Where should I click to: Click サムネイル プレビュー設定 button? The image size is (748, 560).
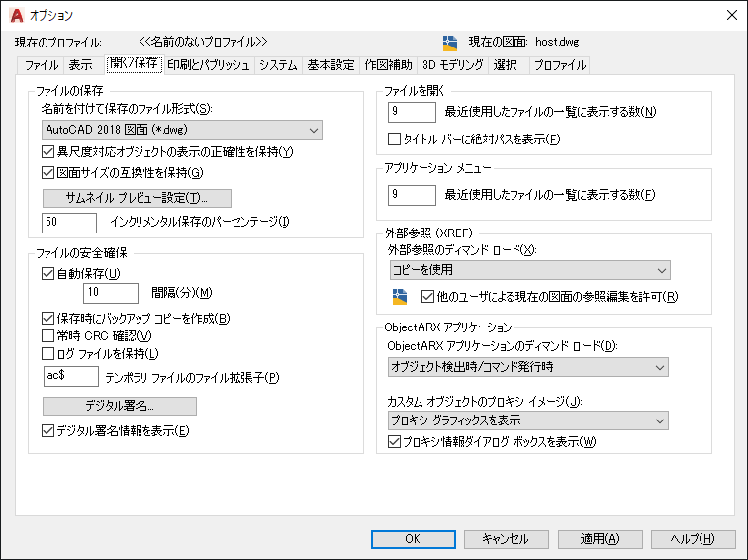click(137, 198)
